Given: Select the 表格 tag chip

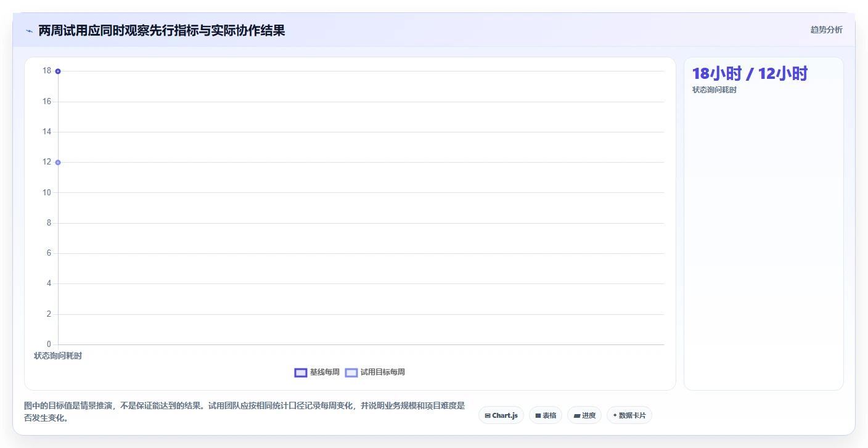Looking at the screenshot, I should (x=546, y=415).
